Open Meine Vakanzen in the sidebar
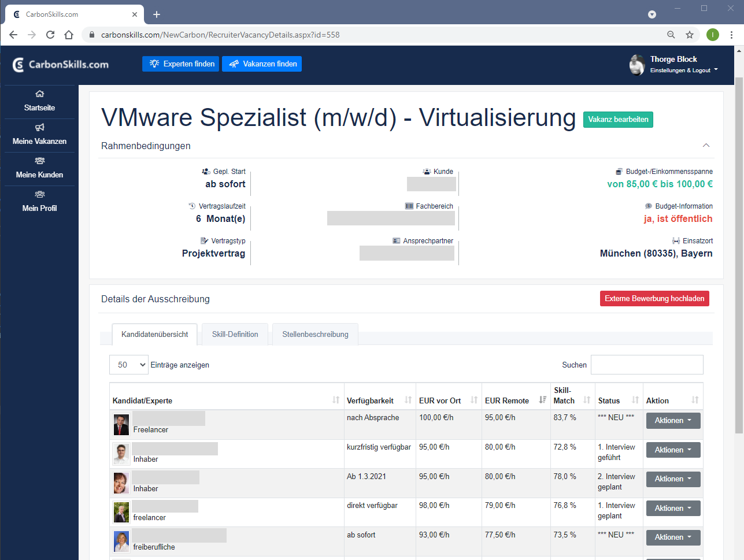Viewport: 744px width, 560px height. (40, 135)
